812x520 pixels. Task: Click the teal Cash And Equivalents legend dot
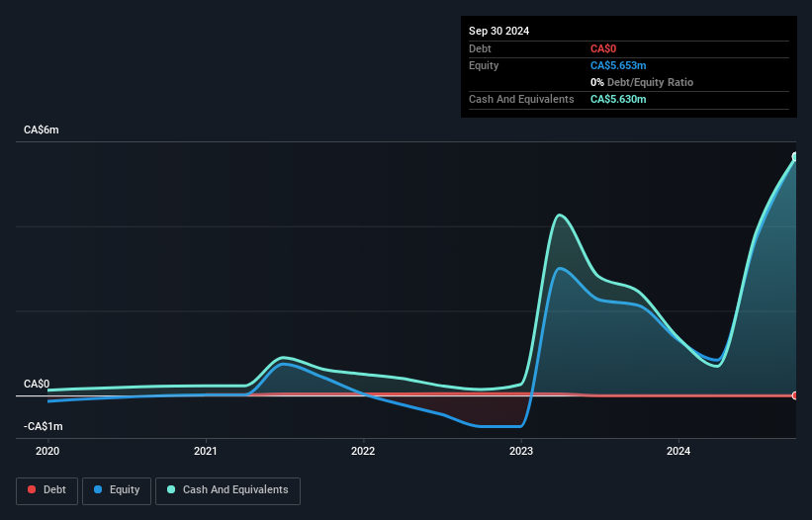pos(171,489)
